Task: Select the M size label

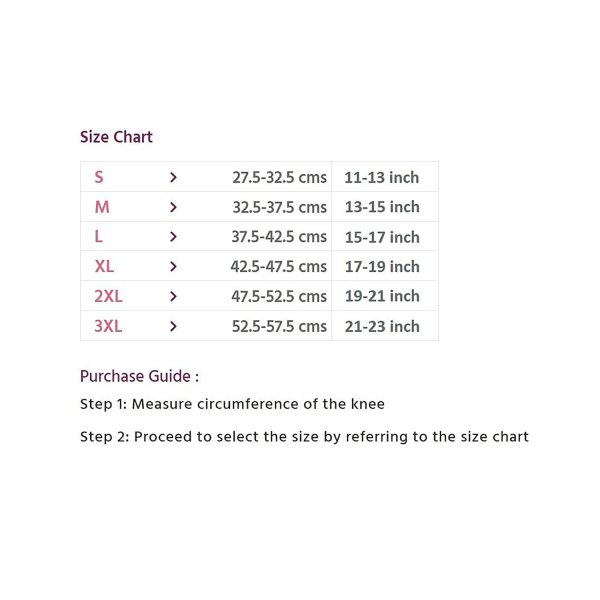Action: [102, 207]
